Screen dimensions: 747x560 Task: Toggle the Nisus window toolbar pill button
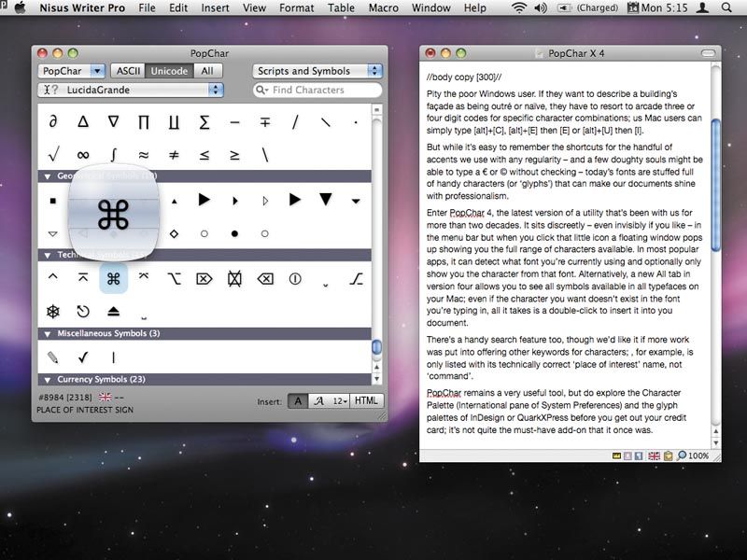pyautogui.click(x=709, y=53)
